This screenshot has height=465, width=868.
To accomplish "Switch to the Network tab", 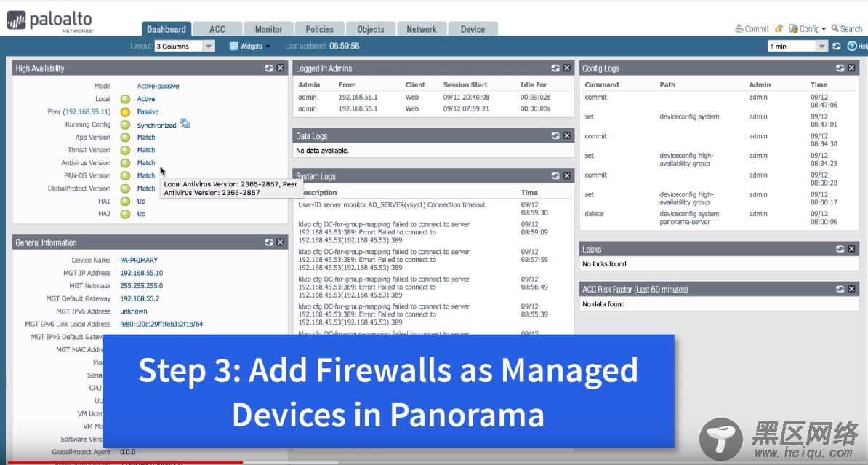I will (421, 29).
